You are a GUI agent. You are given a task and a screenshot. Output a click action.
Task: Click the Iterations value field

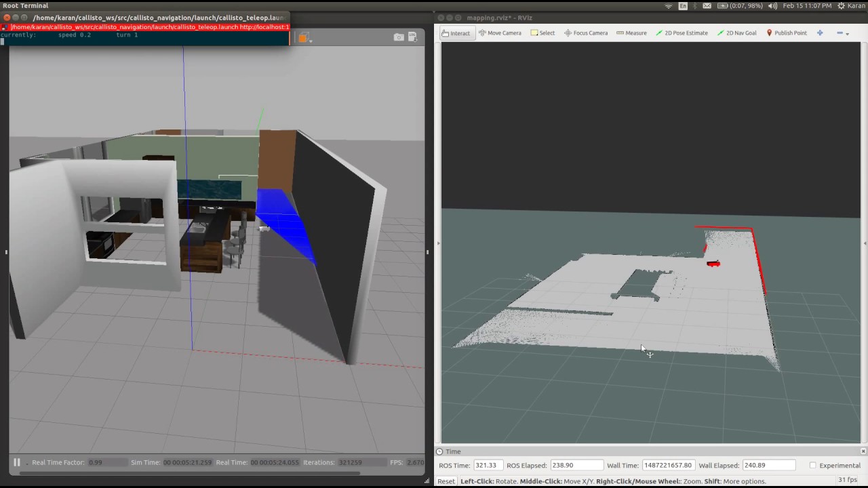pyautogui.click(x=361, y=462)
